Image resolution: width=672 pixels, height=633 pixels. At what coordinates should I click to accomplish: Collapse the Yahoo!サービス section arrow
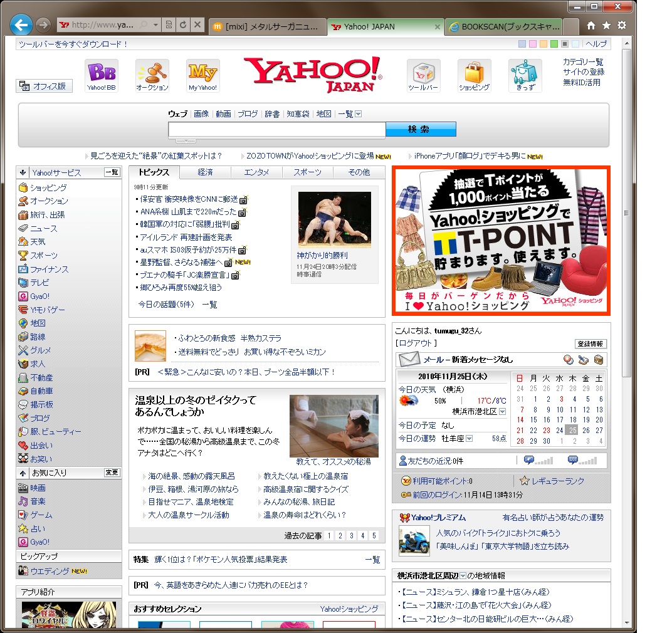[x=23, y=172]
